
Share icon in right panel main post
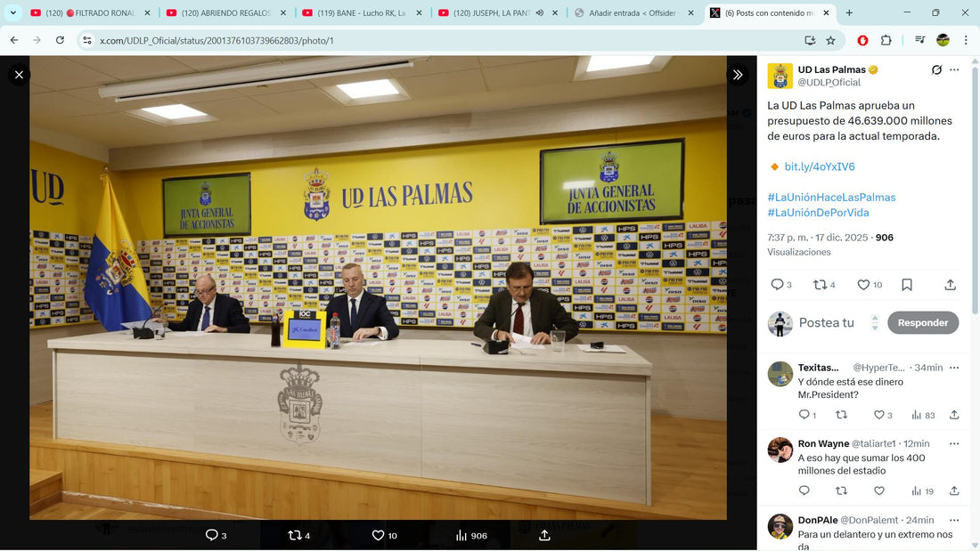tap(950, 285)
